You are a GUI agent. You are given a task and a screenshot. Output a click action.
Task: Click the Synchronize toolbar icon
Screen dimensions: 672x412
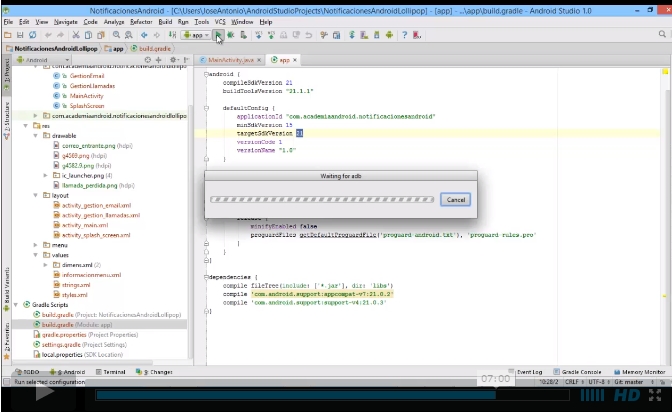pyautogui.click(x=33, y=35)
